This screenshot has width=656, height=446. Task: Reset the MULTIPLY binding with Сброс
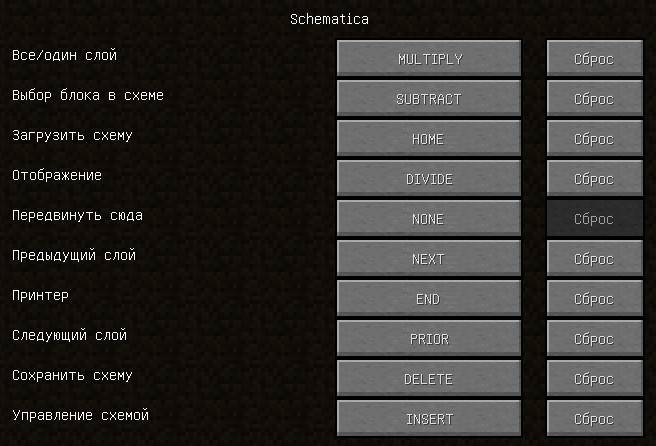594,59
